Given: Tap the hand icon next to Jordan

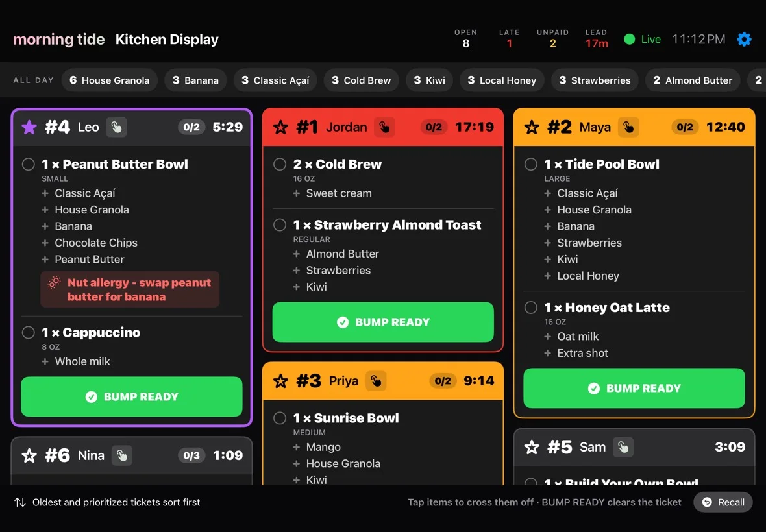Looking at the screenshot, I should pos(384,127).
